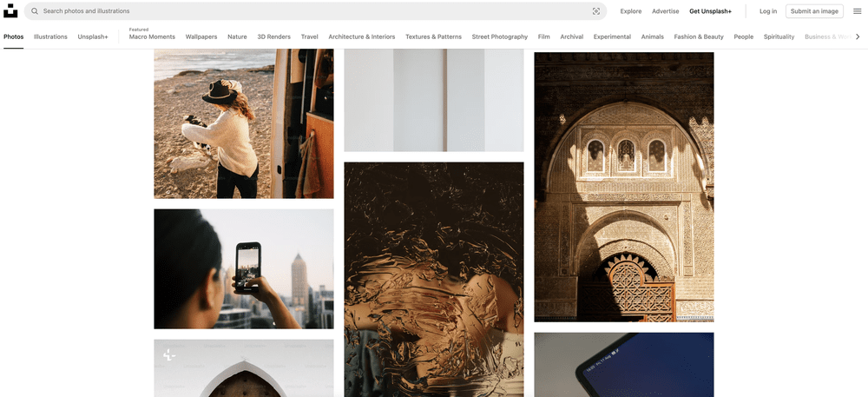The width and height of the screenshot is (868, 397).
Task: Open the 3D Renders category
Action: [273, 37]
